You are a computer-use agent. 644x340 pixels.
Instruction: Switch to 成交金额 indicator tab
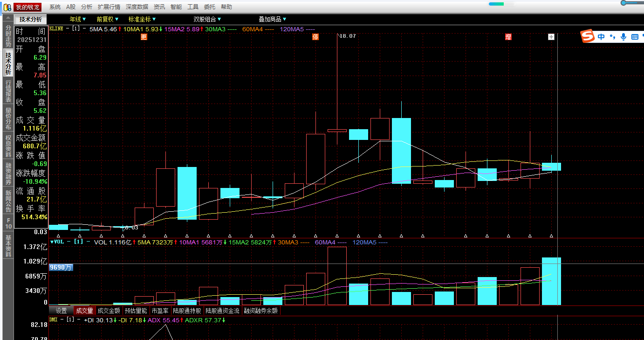tap(109, 311)
